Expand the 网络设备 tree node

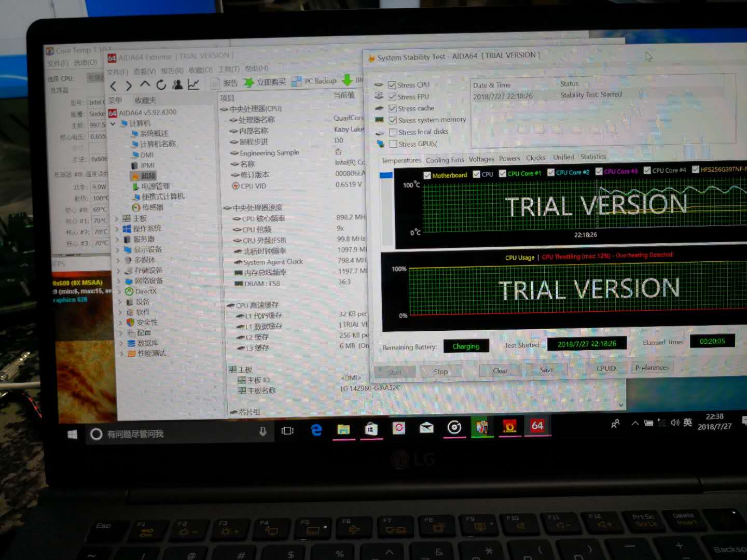[x=119, y=281]
